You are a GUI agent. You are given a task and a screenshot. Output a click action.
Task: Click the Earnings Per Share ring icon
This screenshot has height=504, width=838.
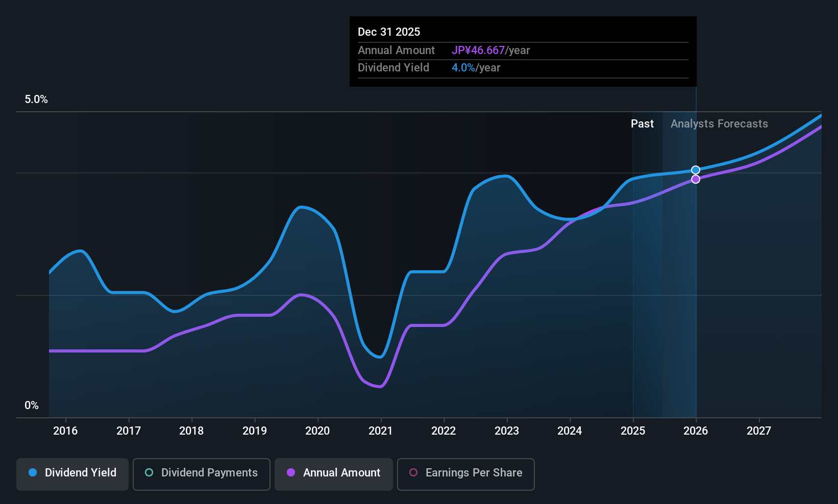[413, 473]
